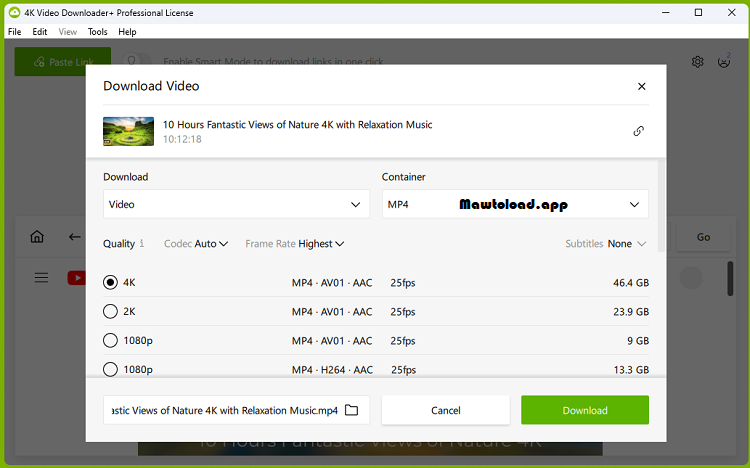This screenshot has height=468, width=750.
Task: Open YouTube hamburger menu icon
Action: click(41, 278)
